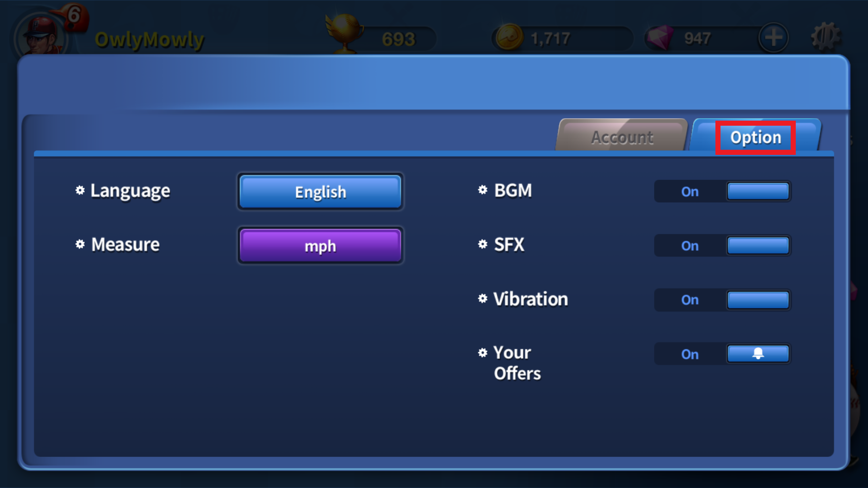Select the BGM toggle slider
868x488 pixels.
[758, 191]
